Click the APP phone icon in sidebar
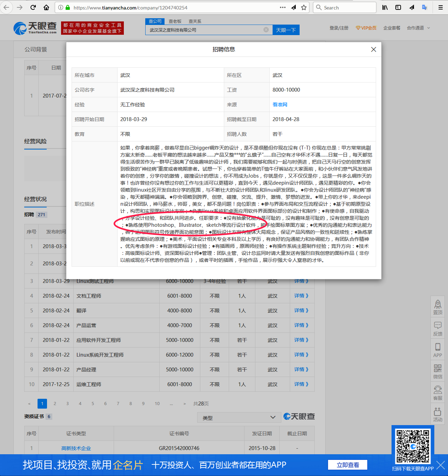This screenshot has width=448, height=476. point(437,350)
